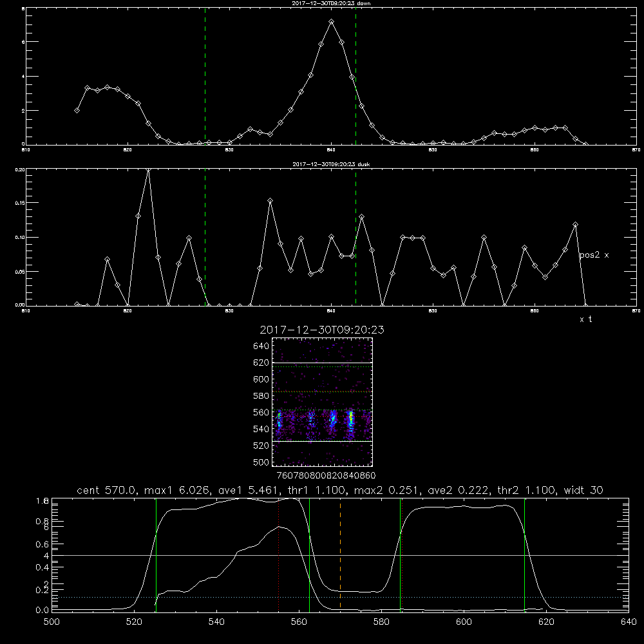Click the spectrogram image thumbnail
Screen dimensions: 644x644
click(322, 402)
